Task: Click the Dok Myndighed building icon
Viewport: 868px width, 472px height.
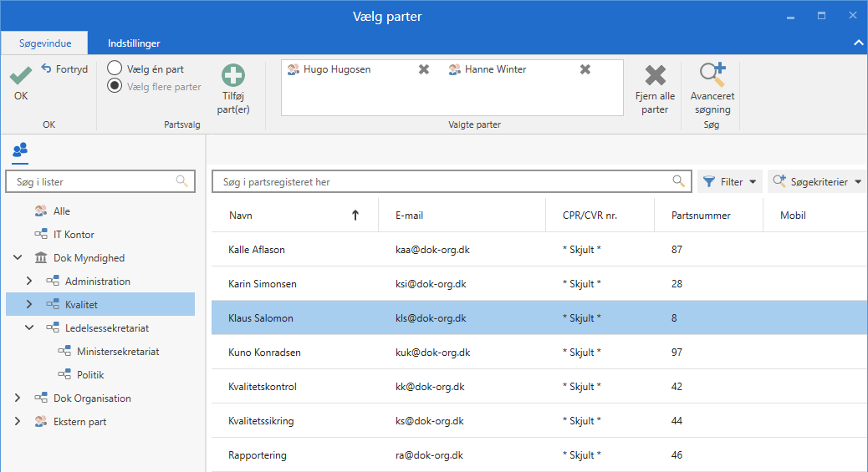Action: pos(41,257)
